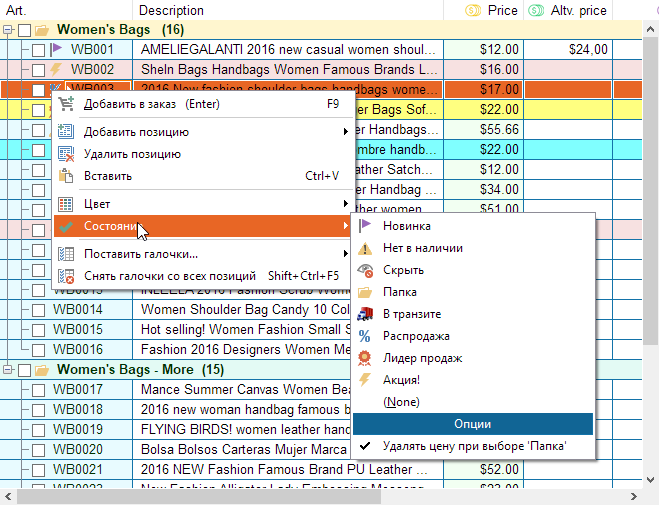Click the award badge icon for Лидер продаж
Image resolution: width=659 pixels, height=505 pixels.
[364, 358]
